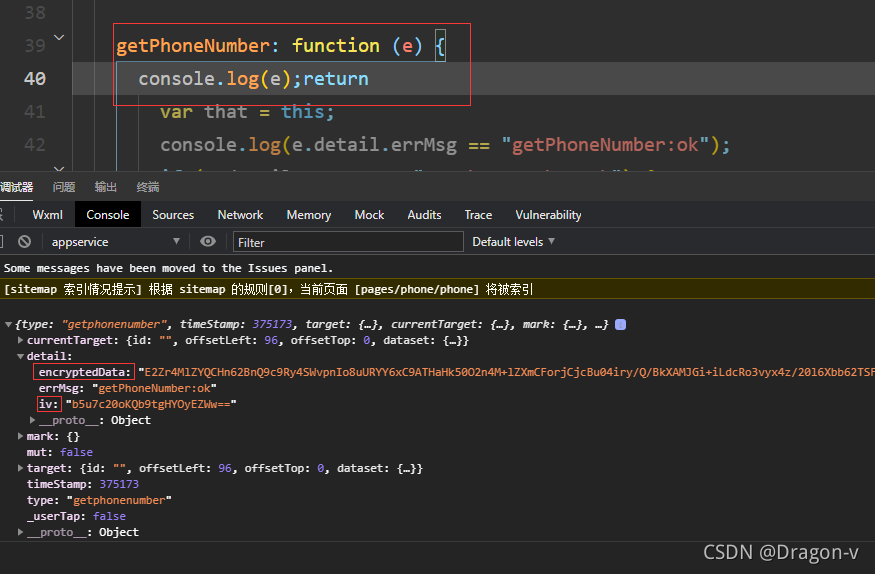Toggle the live expression eye icon
The width and height of the screenshot is (875, 574).
click(x=208, y=241)
